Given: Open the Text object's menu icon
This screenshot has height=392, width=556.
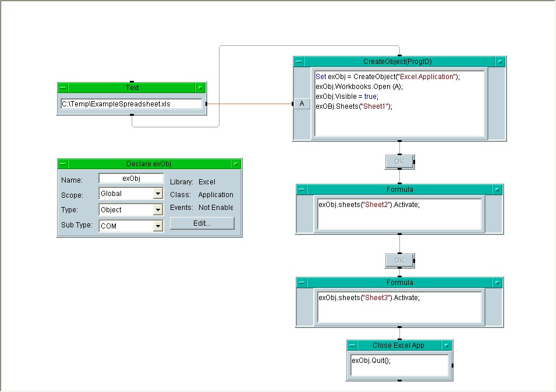Looking at the screenshot, I should click(63, 88).
